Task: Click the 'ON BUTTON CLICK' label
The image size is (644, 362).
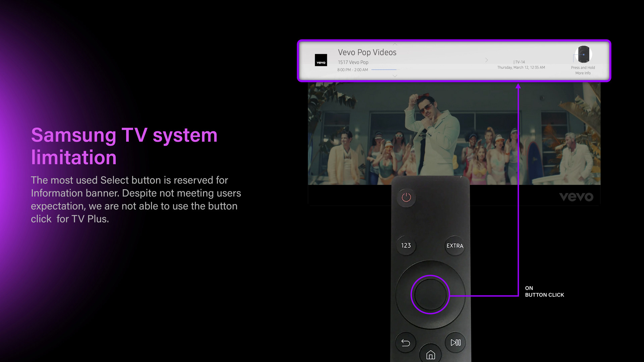Action: pyautogui.click(x=544, y=292)
